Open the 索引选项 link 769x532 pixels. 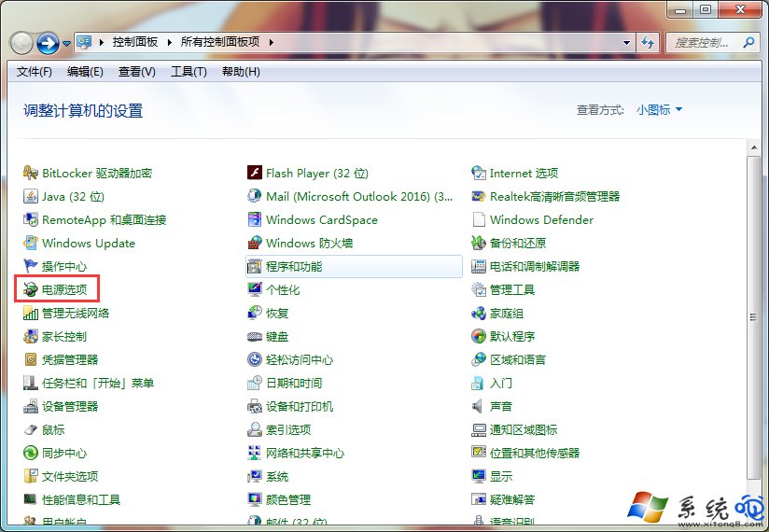click(x=288, y=429)
